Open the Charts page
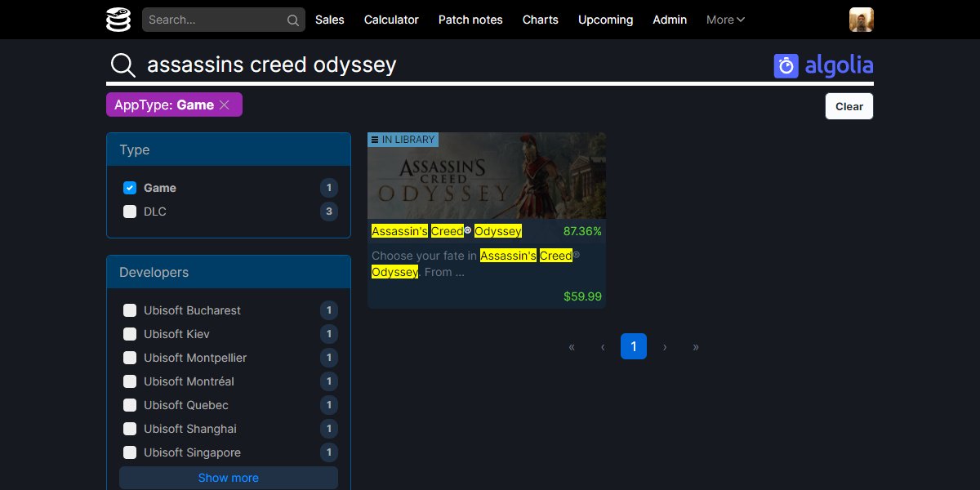980x490 pixels. (x=541, y=20)
